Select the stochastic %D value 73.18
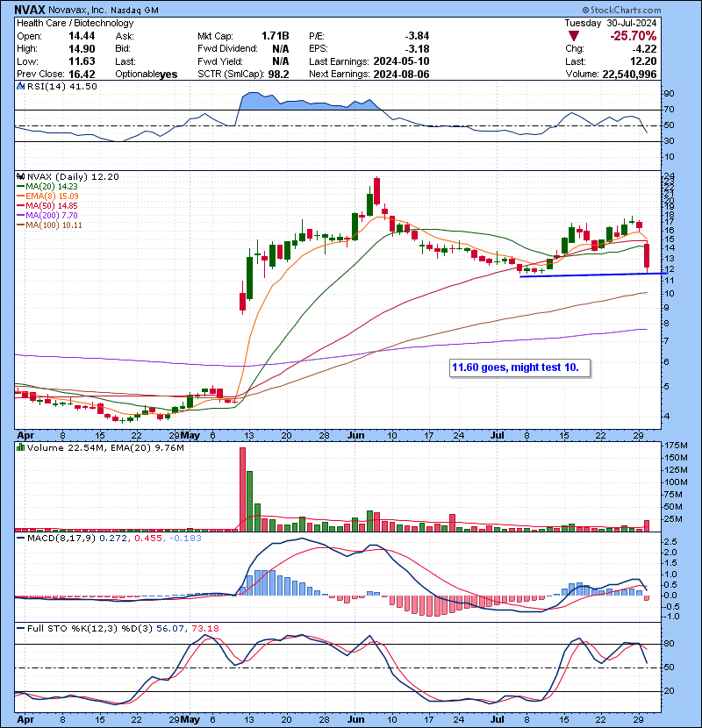 point(204,629)
